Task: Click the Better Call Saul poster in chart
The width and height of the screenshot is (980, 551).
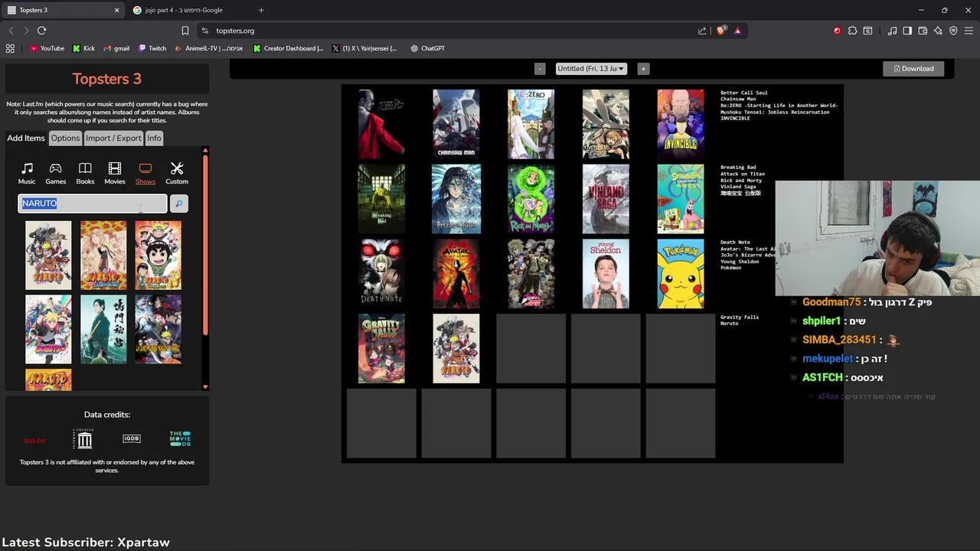Action: pyautogui.click(x=381, y=124)
